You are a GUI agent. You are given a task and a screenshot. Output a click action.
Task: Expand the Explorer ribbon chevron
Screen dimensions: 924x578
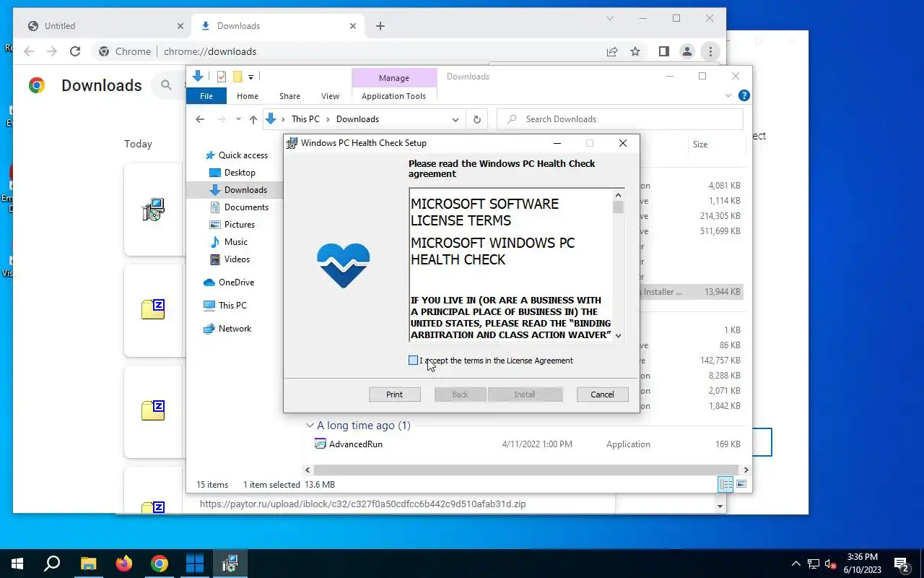tap(728, 95)
